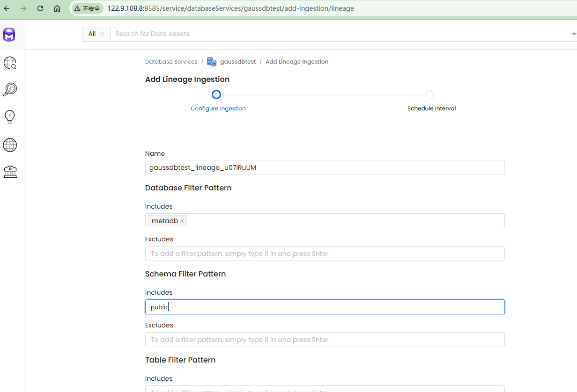Open the Governance building sidebar icon

pyautogui.click(x=10, y=172)
